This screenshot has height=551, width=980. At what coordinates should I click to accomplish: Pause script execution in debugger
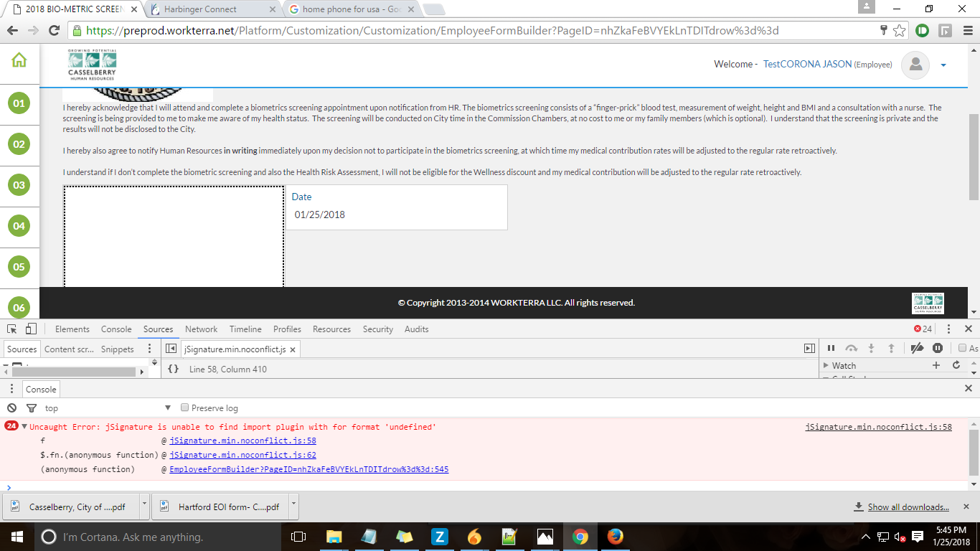click(x=831, y=348)
